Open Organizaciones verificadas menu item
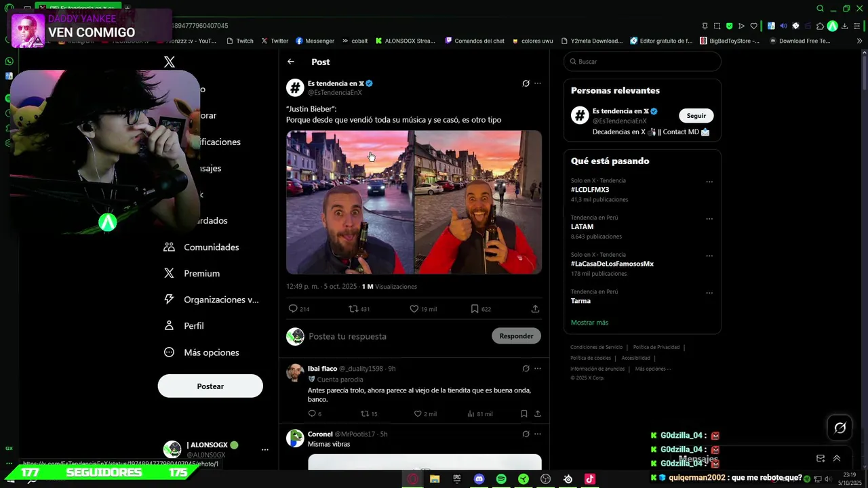Image resolution: width=868 pixels, height=488 pixels. (x=212, y=300)
